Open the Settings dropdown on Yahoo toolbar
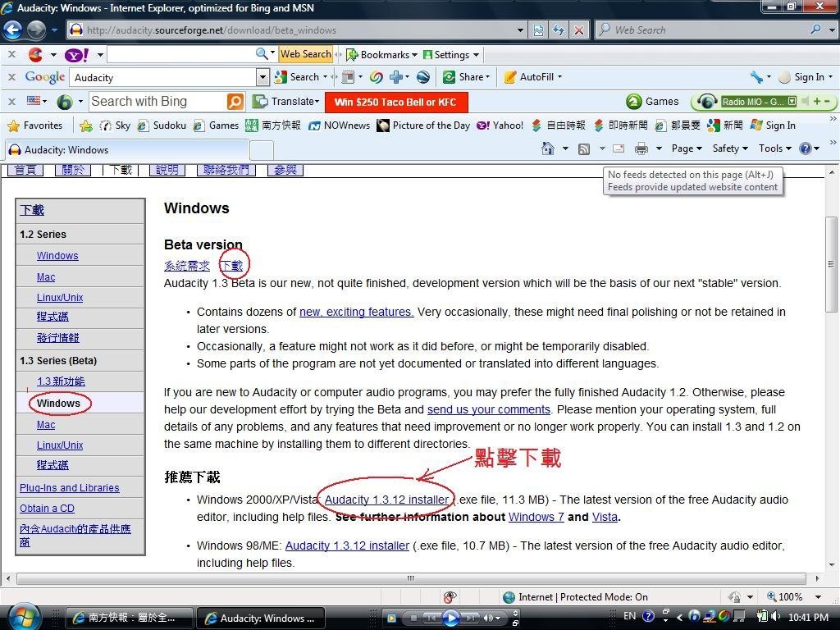 [450, 55]
